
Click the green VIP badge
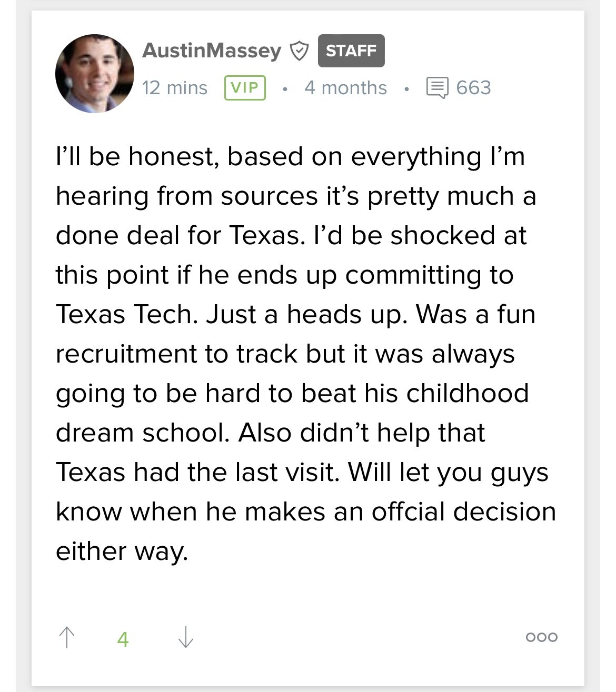coord(245,88)
